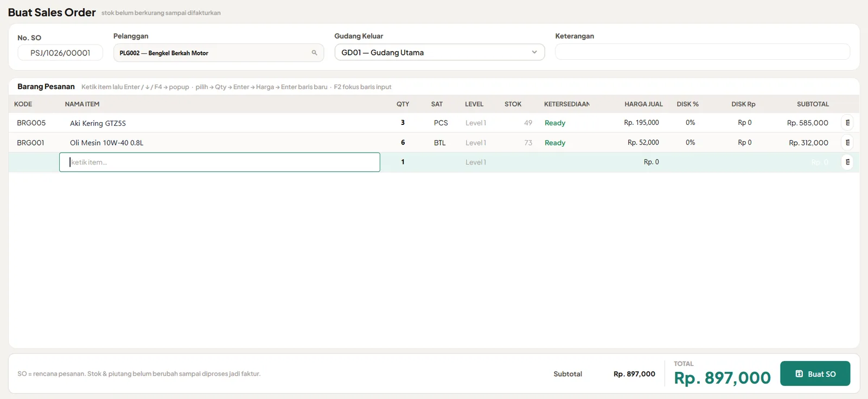Delete the Aki Kering GTZ5S row
This screenshot has height=399, width=868.
847,123
